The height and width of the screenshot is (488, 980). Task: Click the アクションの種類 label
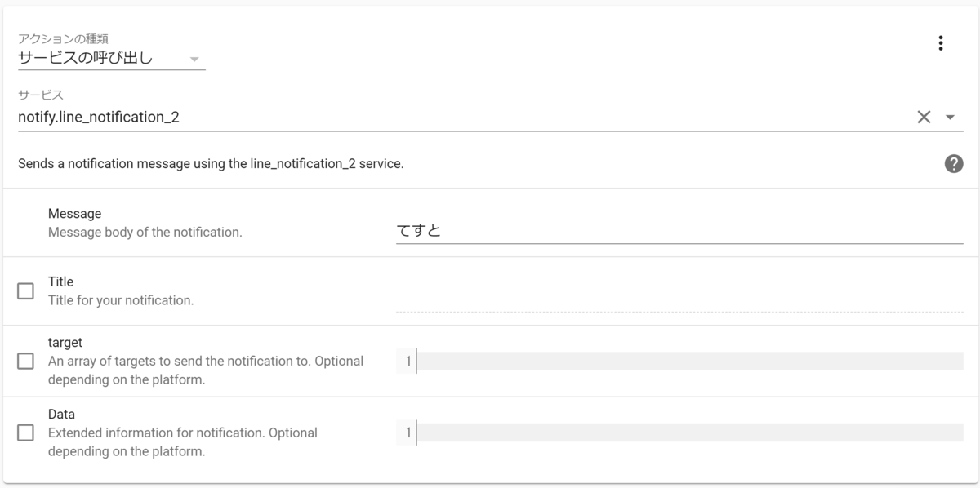tap(63, 38)
